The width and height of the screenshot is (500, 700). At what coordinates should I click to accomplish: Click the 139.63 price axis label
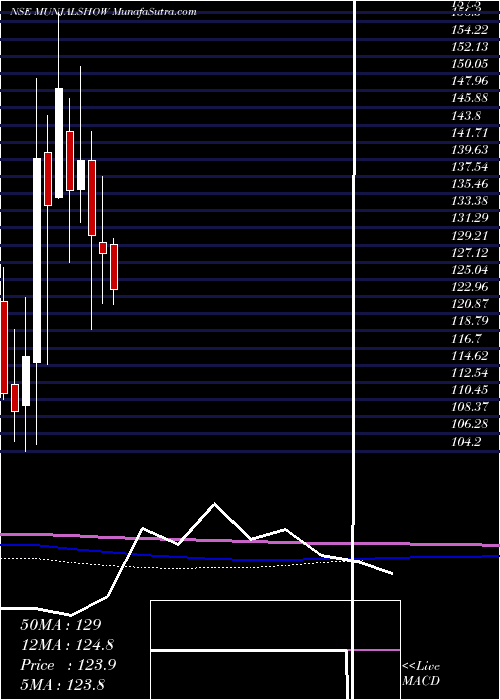click(470, 150)
